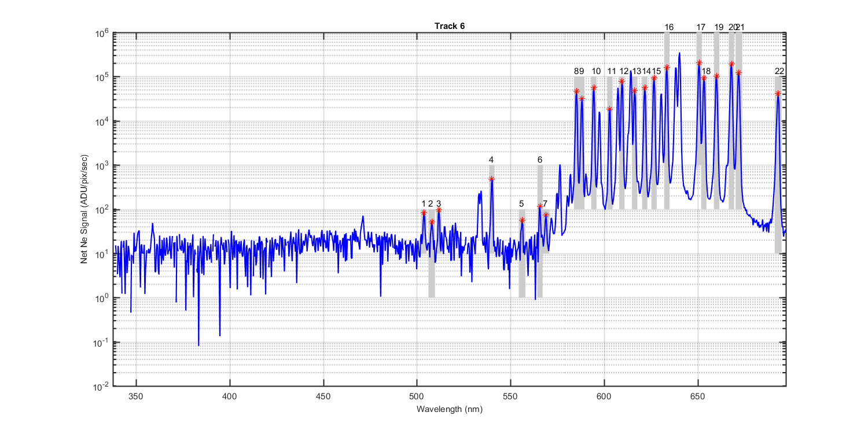The width and height of the screenshot is (868, 434).
Task: Pick the red star marker on peak 7
Action: point(546,215)
